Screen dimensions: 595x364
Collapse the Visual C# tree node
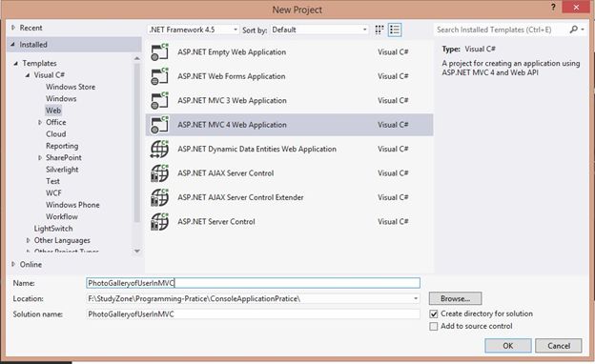point(28,75)
